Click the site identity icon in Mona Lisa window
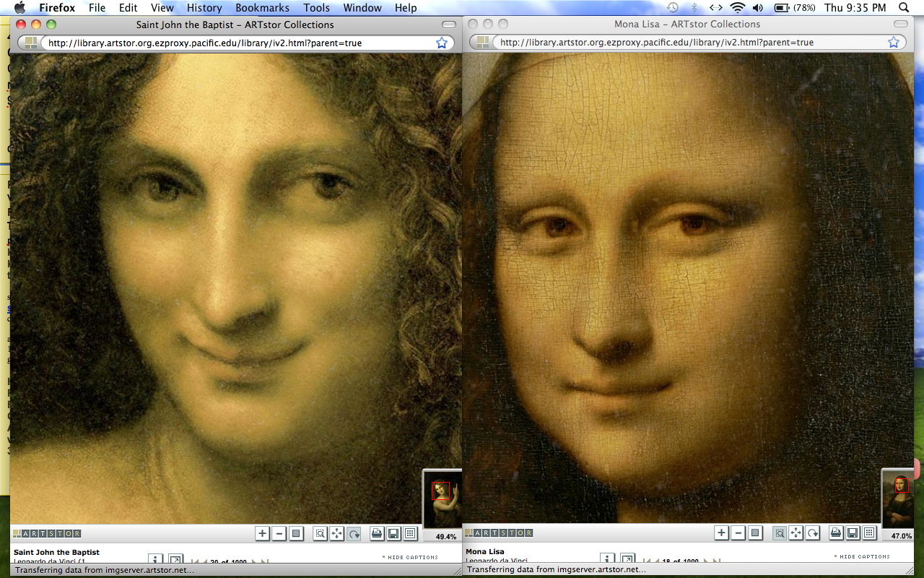 click(x=483, y=43)
